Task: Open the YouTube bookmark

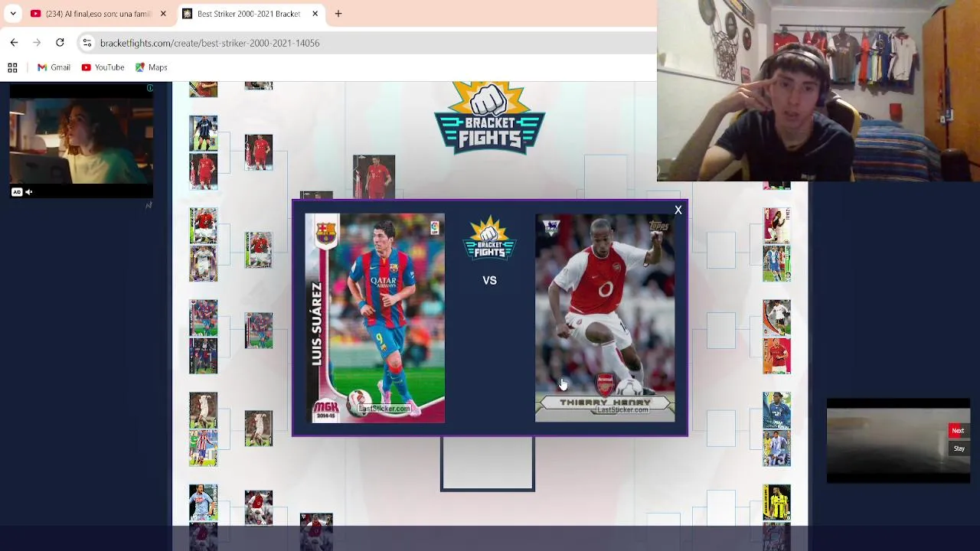Action: coord(103,67)
